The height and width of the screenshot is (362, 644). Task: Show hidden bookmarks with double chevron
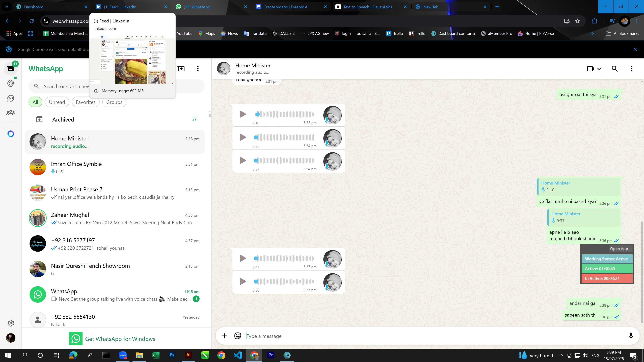click(x=592, y=34)
